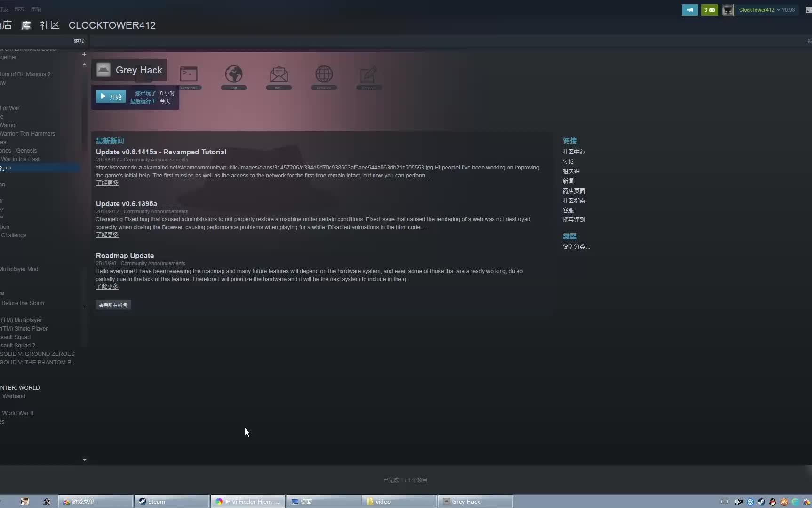Click the QQ penguin tray icon
The height and width of the screenshot is (508, 812).
(772, 502)
